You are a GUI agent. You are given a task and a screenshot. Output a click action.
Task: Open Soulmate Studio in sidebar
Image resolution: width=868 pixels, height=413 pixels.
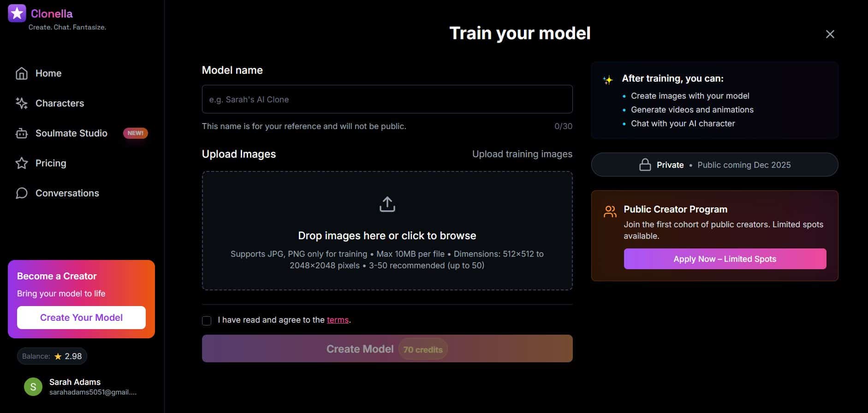click(82, 133)
